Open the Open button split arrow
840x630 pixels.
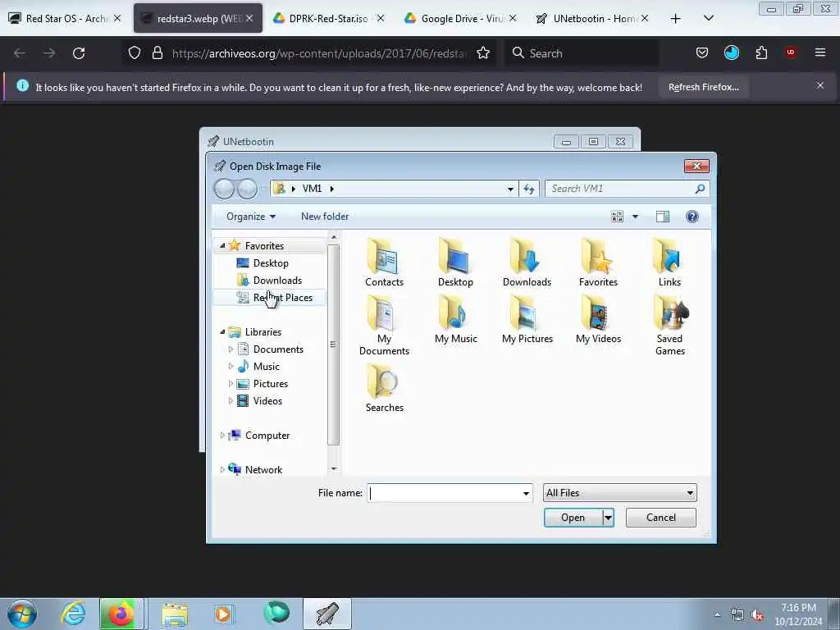pyautogui.click(x=608, y=518)
